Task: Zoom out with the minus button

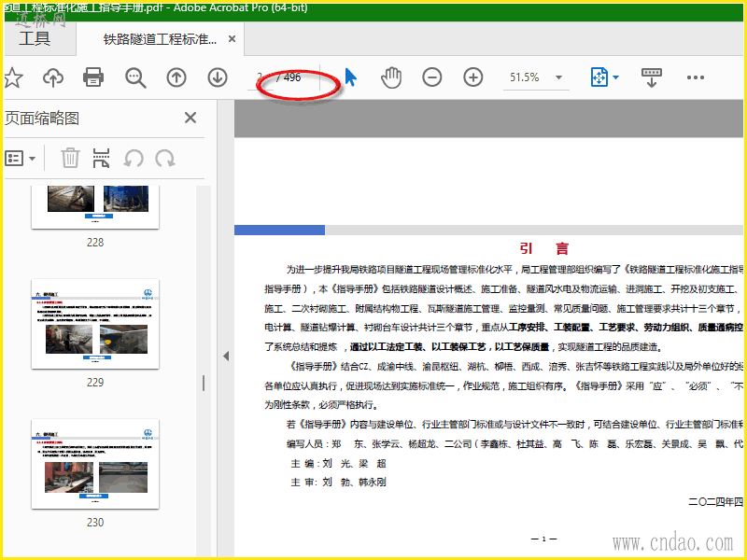Action: pos(432,77)
